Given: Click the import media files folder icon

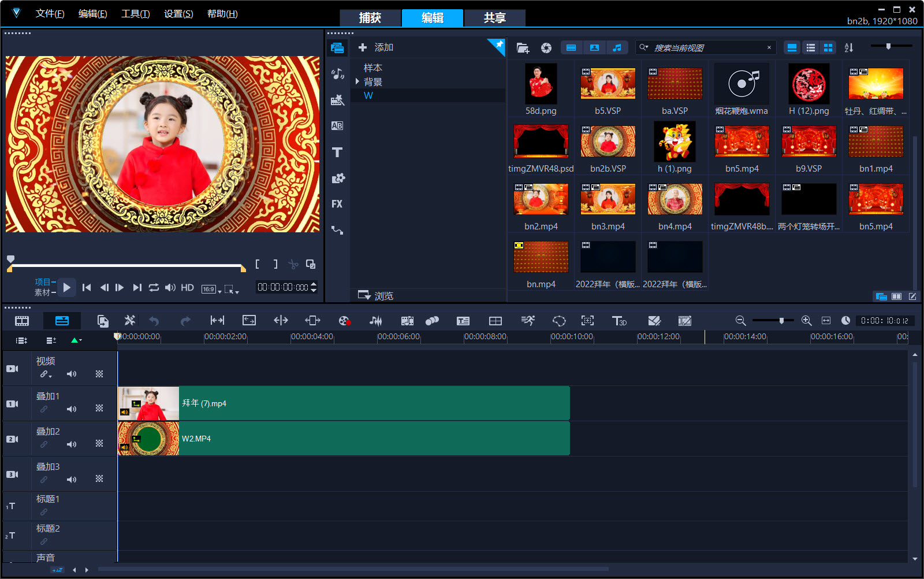Looking at the screenshot, I should 523,48.
